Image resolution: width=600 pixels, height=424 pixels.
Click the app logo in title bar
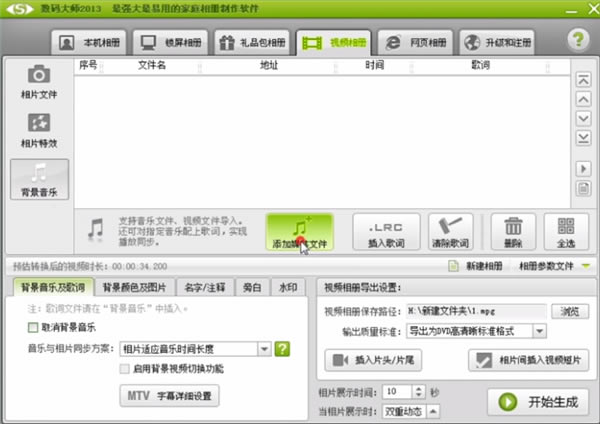tap(20, 9)
